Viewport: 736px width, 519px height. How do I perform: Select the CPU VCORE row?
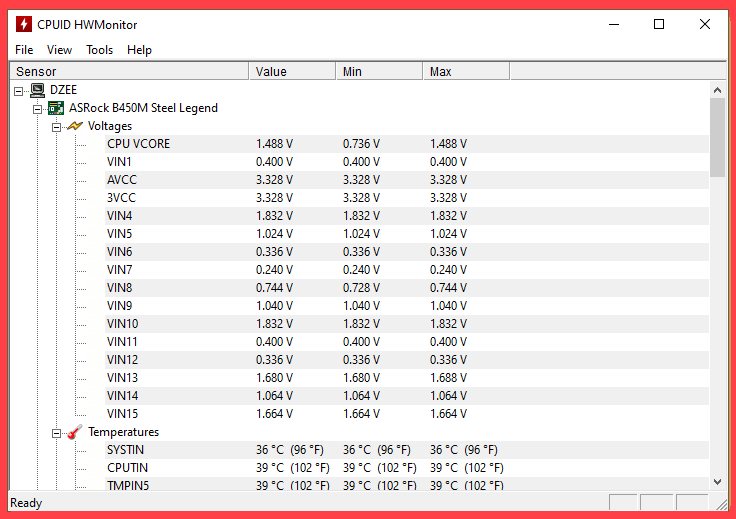(x=406, y=144)
